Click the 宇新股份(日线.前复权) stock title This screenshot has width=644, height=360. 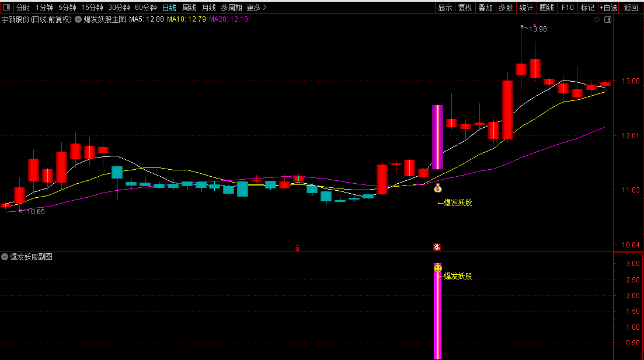coord(37,19)
